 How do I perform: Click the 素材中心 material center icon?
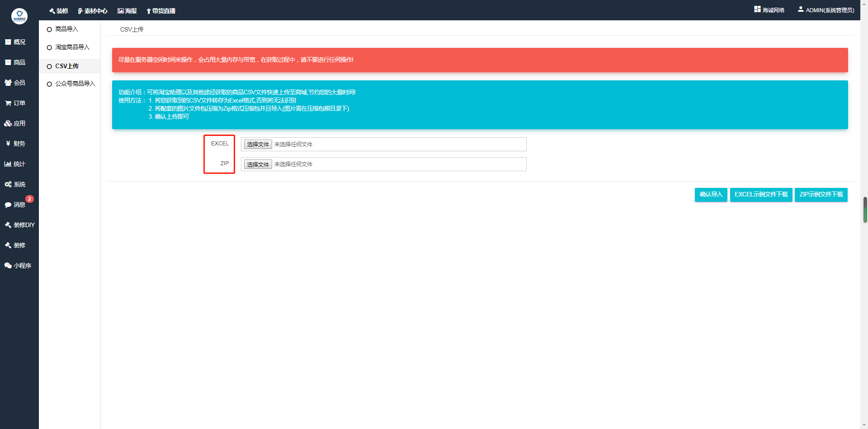pos(80,11)
